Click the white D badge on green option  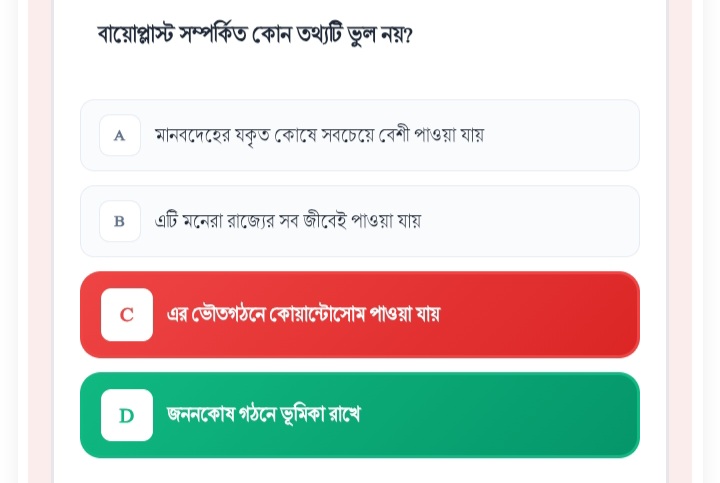(127, 415)
